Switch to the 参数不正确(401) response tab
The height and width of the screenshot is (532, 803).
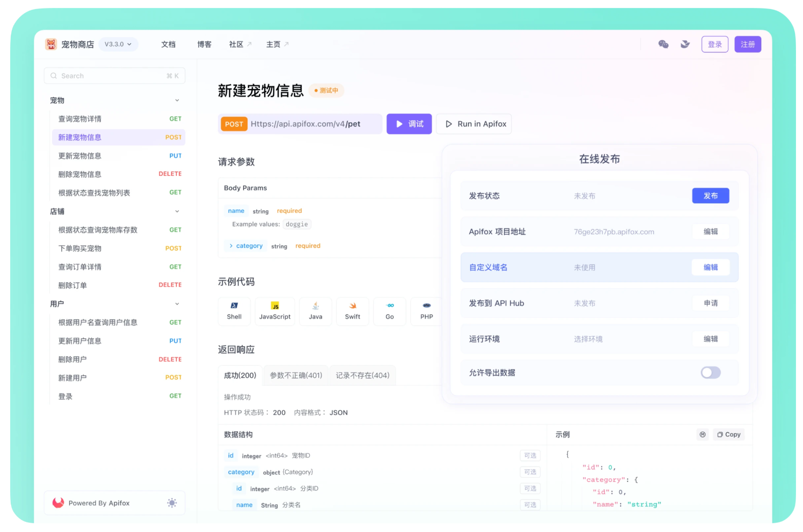click(x=296, y=375)
